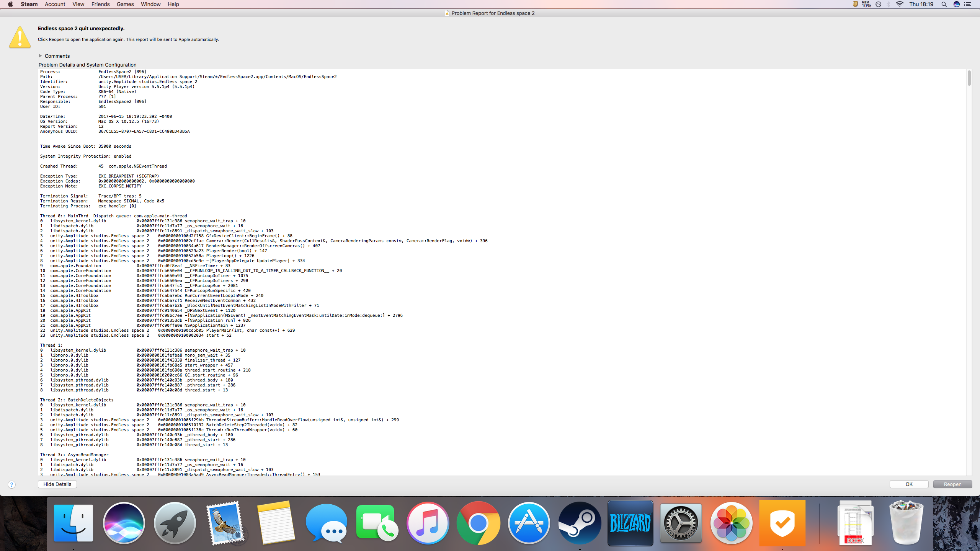Click the Comments label
Viewport: 980px width, 551px height.
pos(57,56)
